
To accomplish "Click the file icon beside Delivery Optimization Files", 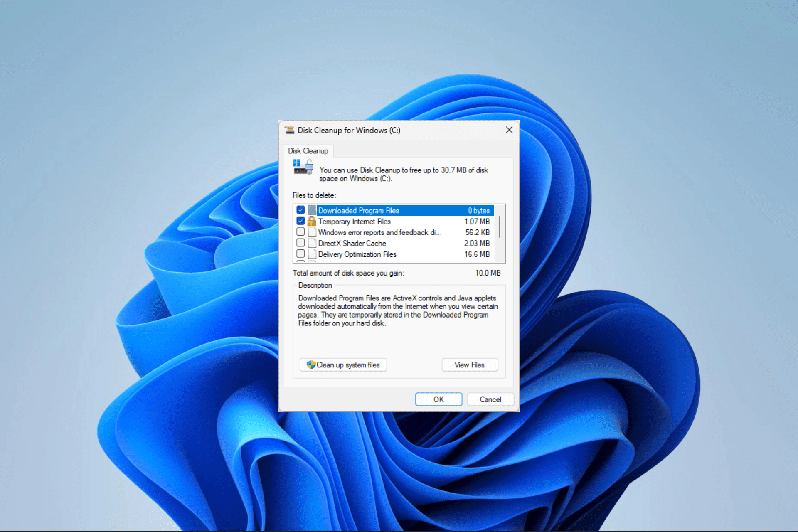I will click(x=311, y=254).
